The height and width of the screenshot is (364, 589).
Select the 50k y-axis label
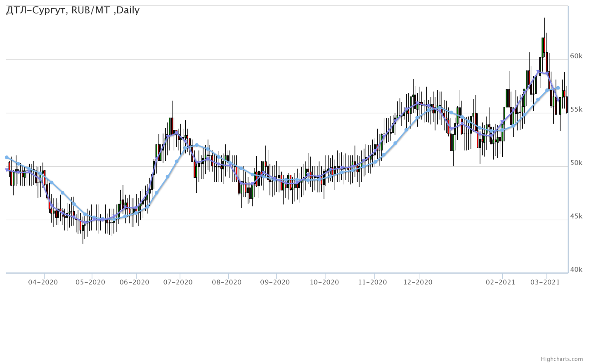(576, 163)
